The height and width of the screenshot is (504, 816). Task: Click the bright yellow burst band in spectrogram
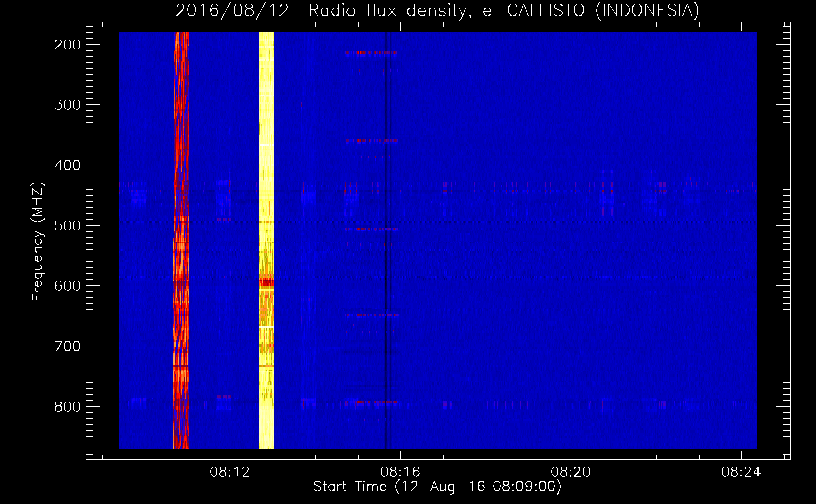click(x=266, y=240)
